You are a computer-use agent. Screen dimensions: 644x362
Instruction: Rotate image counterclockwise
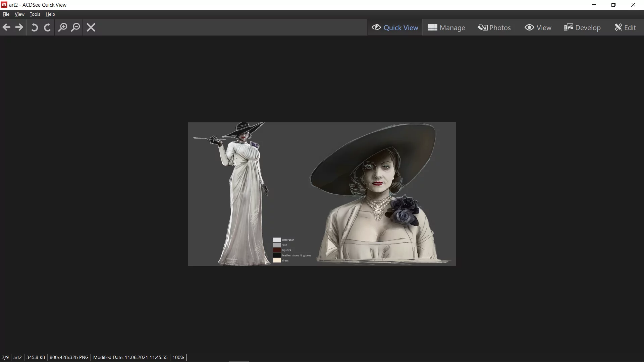coord(34,27)
